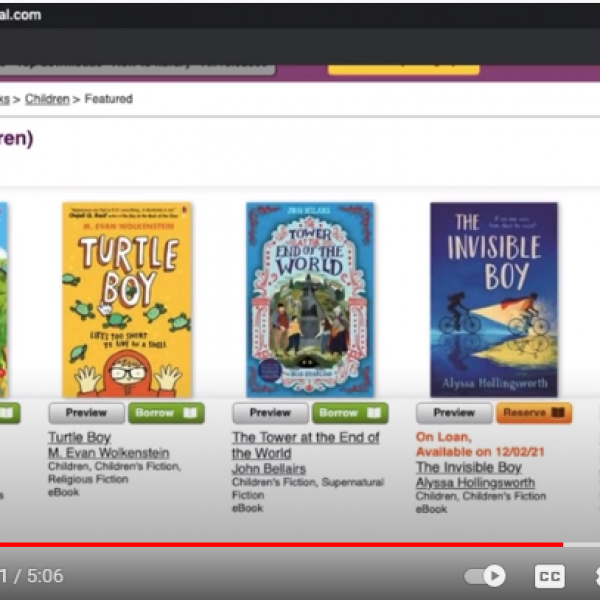The height and width of the screenshot is (600, 600).
Task: Click eBook label under Turtle Boy
Action: coord(64,492)
